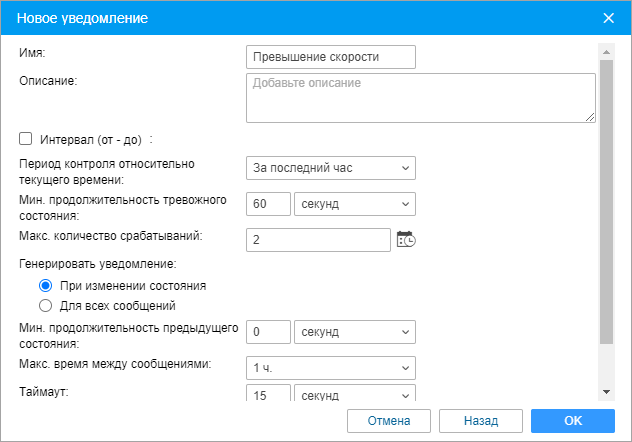Open the Таймаут units dropdown
Image resolution: width=632 pixels, height=442 pixels.
click(x=355, y=395)
